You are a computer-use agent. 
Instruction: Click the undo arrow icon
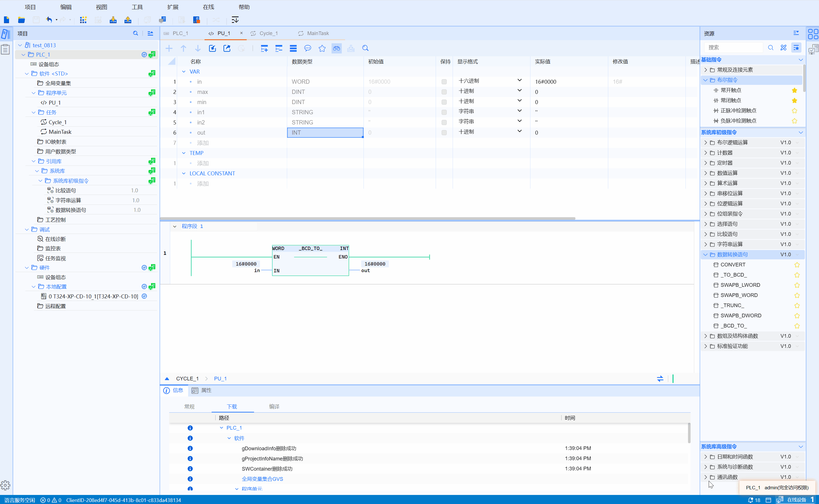point(49,20)
